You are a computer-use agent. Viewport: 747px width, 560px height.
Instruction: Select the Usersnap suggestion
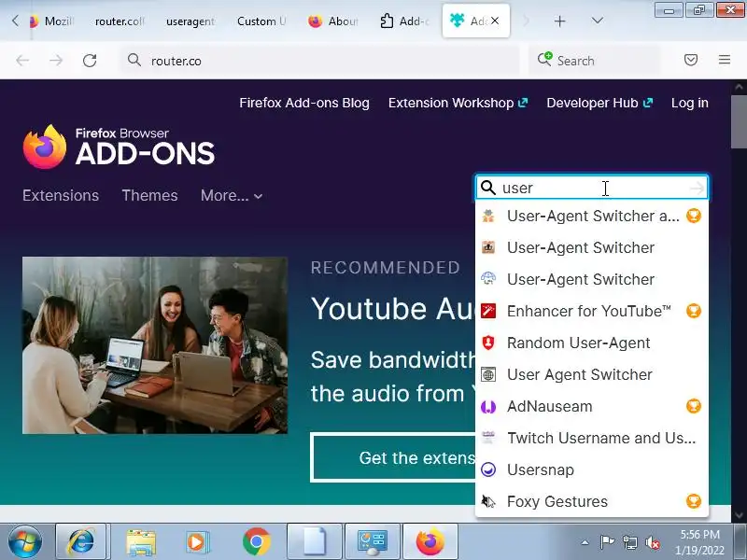pyautogui.click(x=592, y=470)
